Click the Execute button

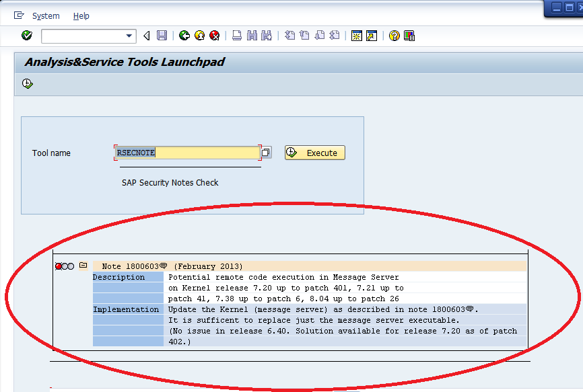click(315, 153)
